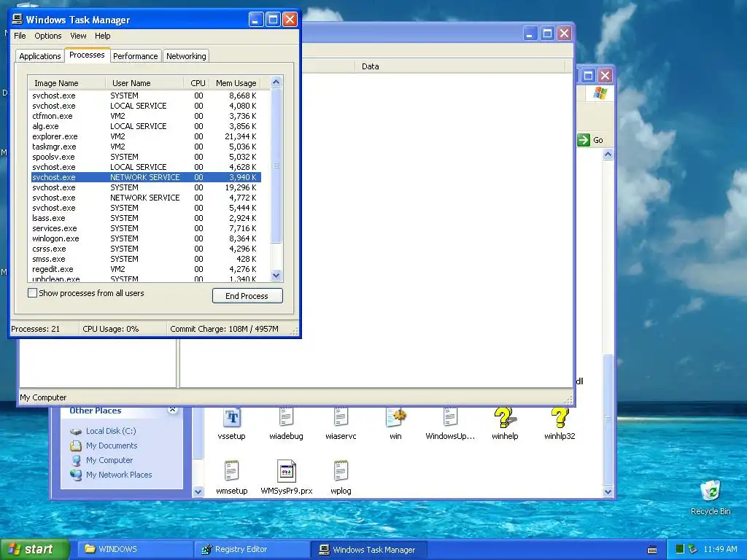Sort processes by Image Name column
Viewport: 747px width, 560px height.
66,83
